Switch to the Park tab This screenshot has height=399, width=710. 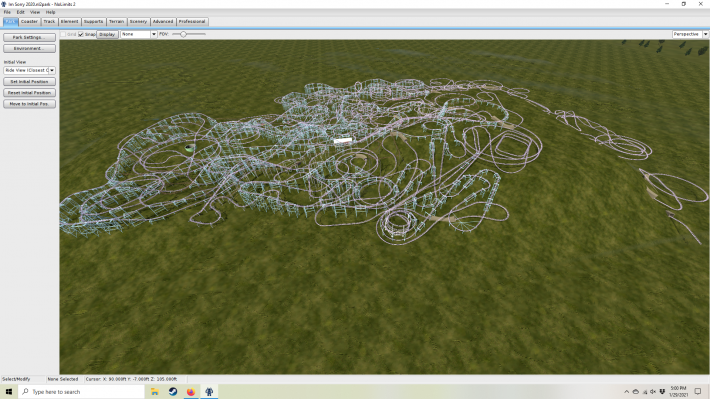(10, 22)
